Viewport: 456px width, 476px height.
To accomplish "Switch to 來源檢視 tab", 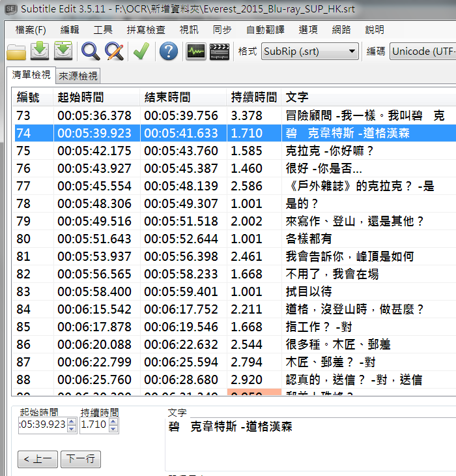I will (x=78, y=76).
